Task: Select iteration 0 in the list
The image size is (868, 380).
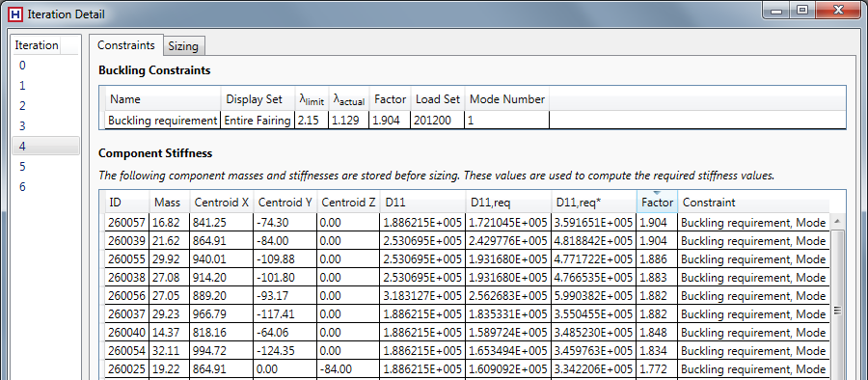Action: [x=46, y=66]
